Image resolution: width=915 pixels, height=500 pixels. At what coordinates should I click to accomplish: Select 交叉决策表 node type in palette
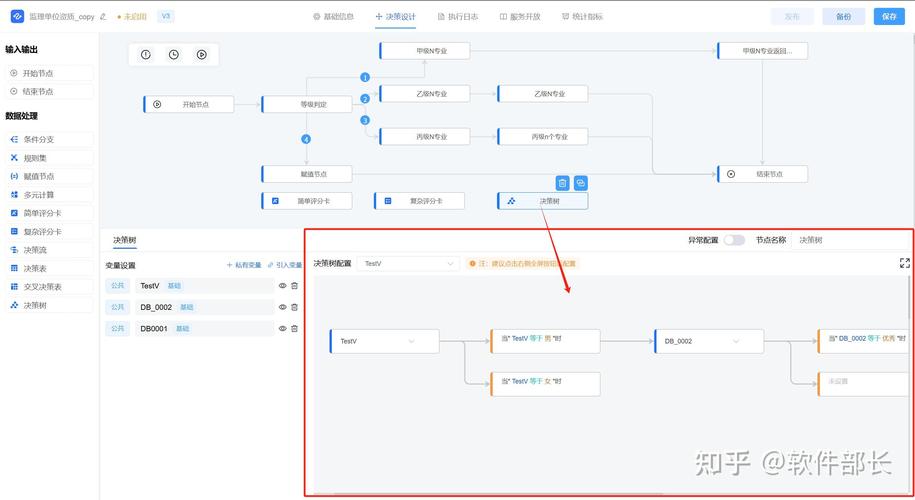[50, 287]
